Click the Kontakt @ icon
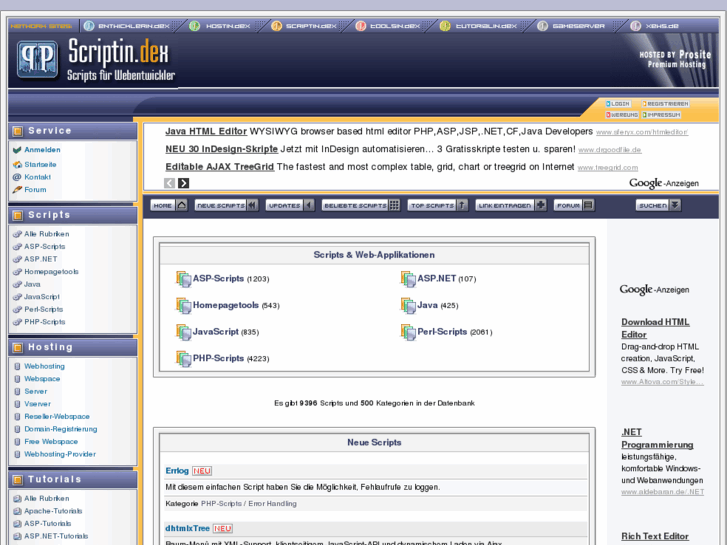 coord(17,177)
